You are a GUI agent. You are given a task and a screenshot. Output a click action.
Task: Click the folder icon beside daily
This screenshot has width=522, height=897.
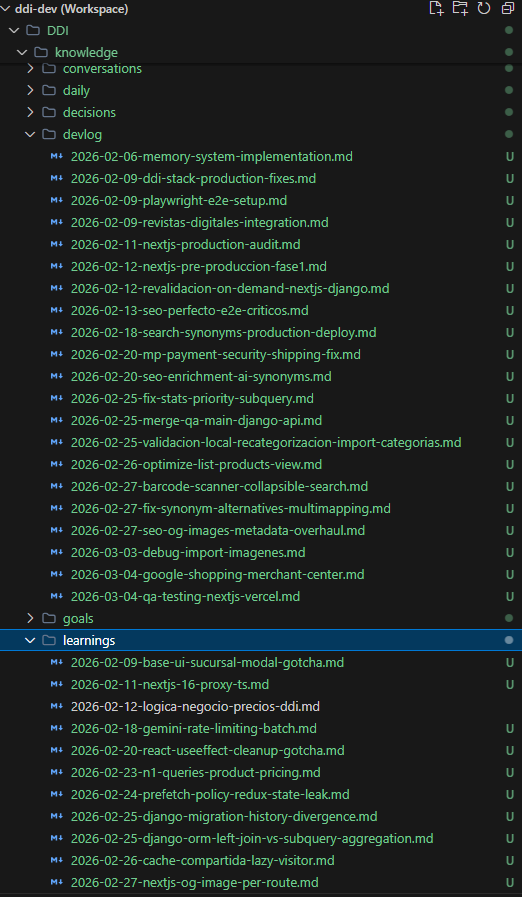49,90
